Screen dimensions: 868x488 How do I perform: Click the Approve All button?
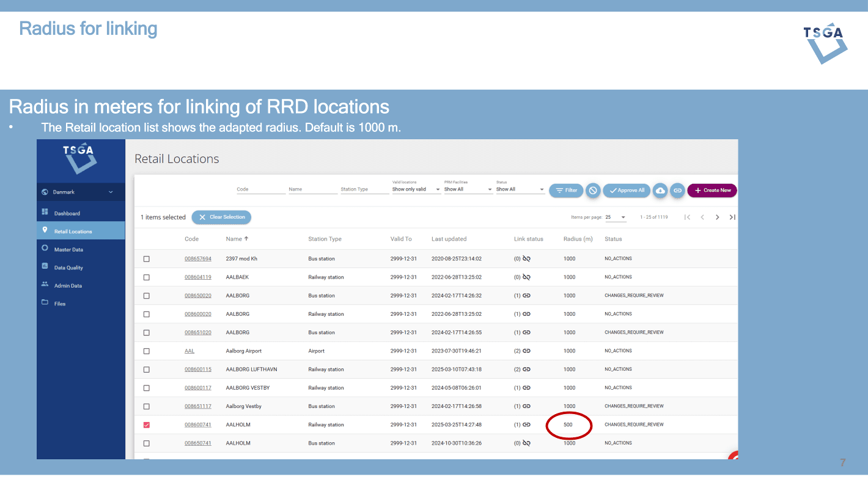[627, 191]
